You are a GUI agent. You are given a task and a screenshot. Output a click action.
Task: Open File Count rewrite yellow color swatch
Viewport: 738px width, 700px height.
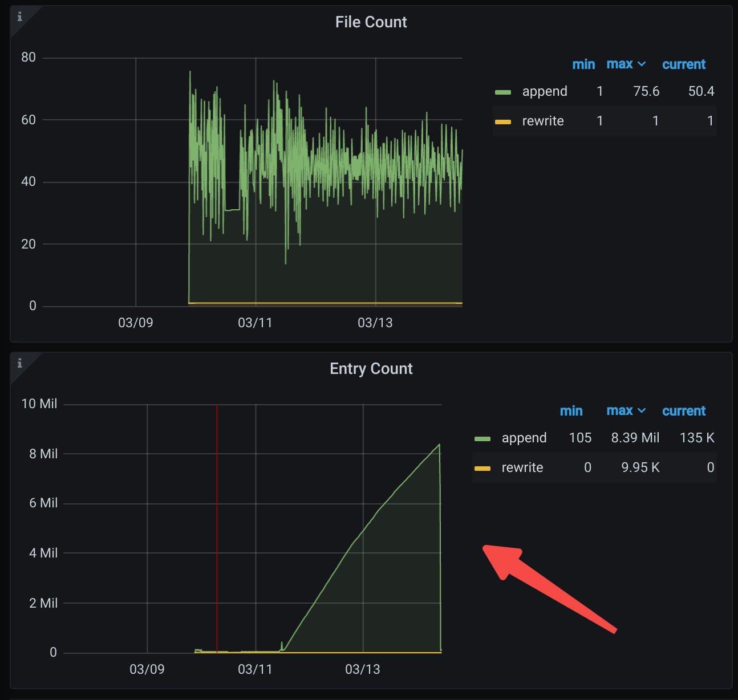(x=503, y=122)
